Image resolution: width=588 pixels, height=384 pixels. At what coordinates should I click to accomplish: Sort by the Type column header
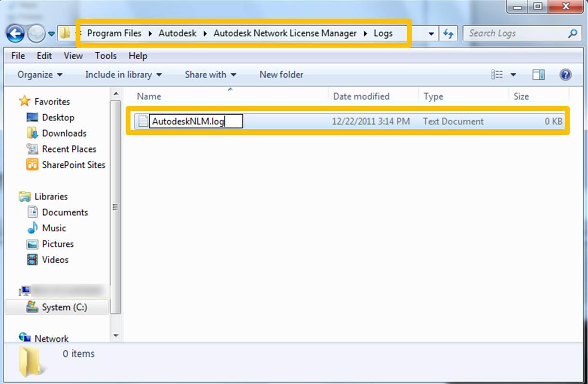463,96
